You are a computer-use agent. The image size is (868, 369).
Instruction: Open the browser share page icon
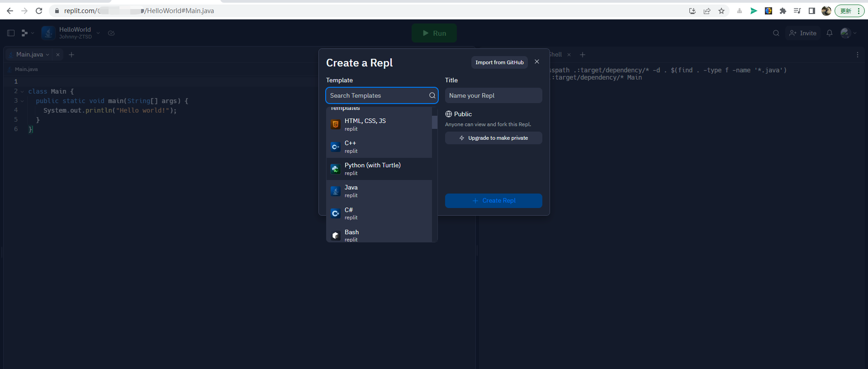pos(707,11)
